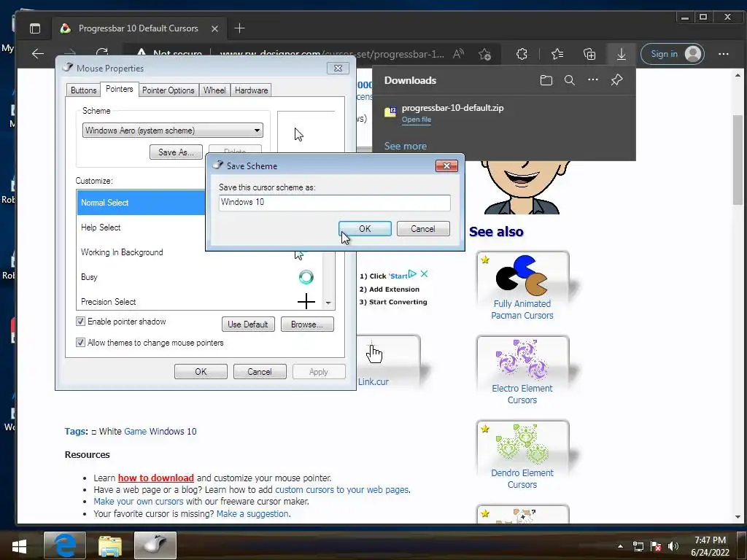This screenshot has width=747, height=560.
Task: Open the browser Settings and more menu
Action: pyautogui.click(x=723, y=54)
